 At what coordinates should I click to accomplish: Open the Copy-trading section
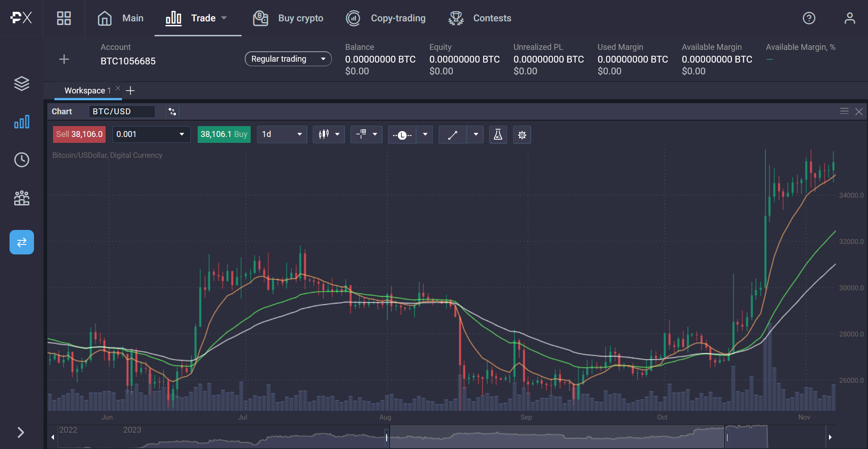pyautogui.click(x=386, y=18)
